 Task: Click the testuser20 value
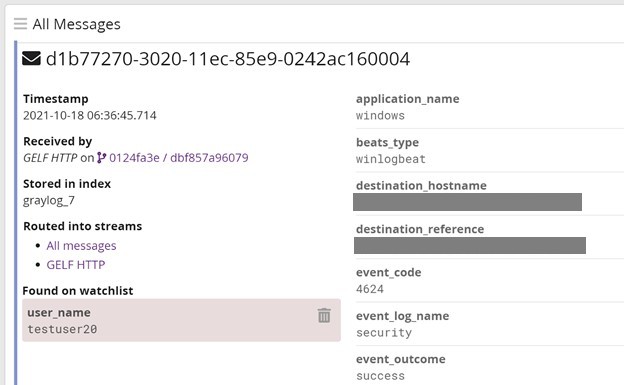(x=62, y=329)
